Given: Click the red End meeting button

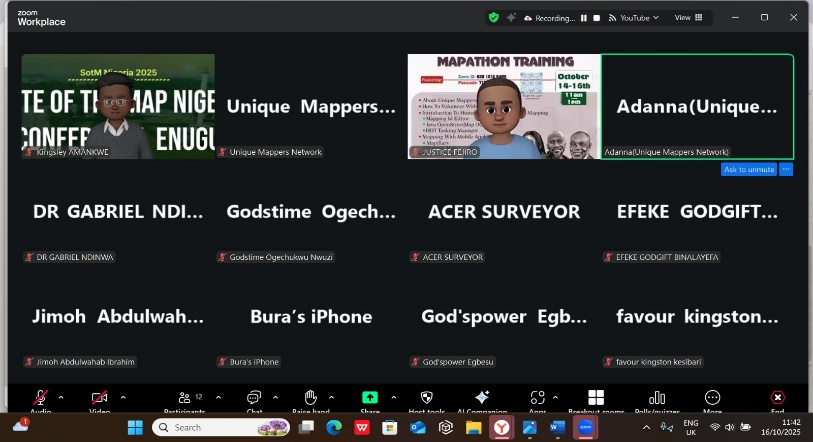Looking at the screenshot, I should pos(777,399).
